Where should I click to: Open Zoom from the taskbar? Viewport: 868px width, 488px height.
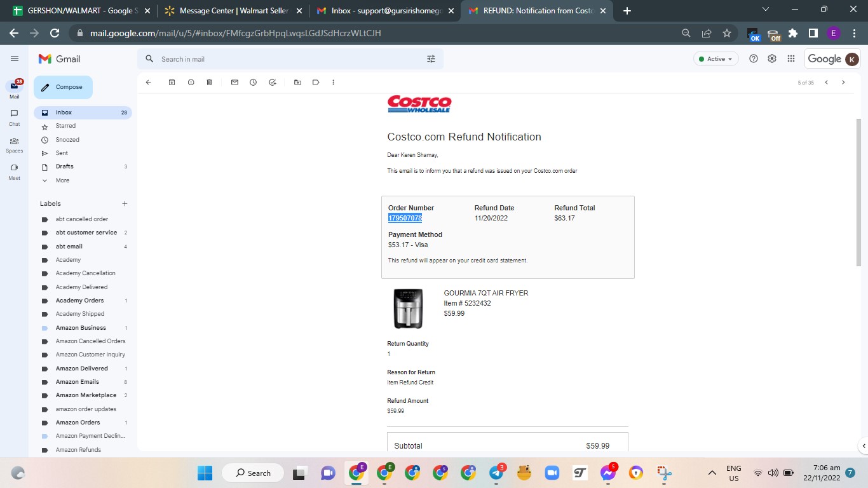[x=552, y=473]
